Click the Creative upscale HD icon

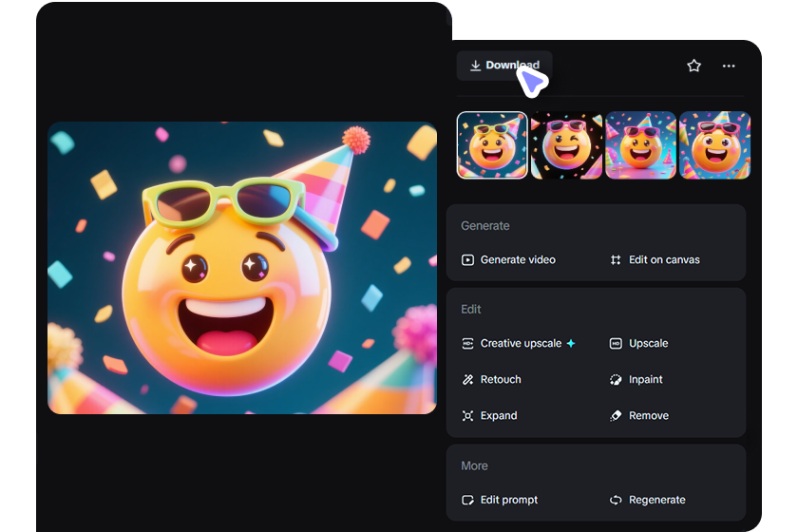(467, 344)
